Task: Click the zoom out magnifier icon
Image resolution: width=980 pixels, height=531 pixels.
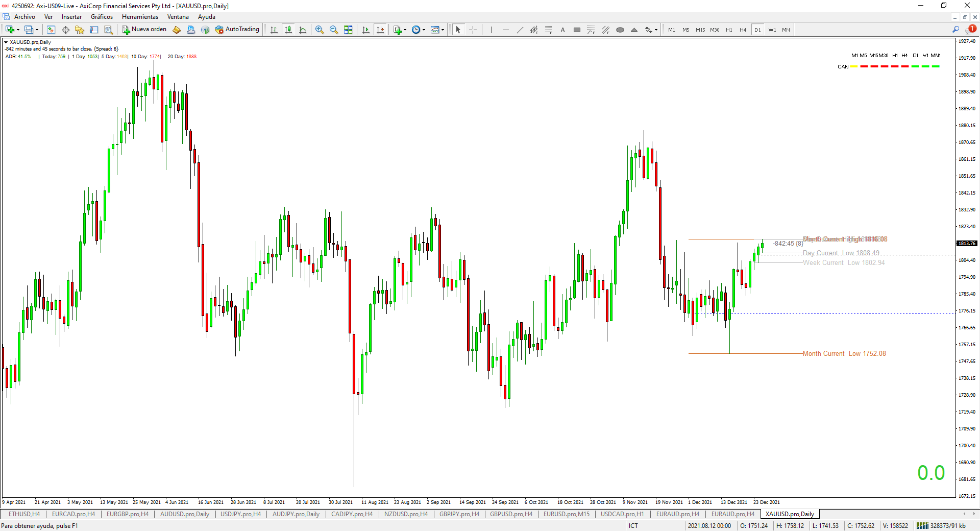Action: tap(334, 30)
